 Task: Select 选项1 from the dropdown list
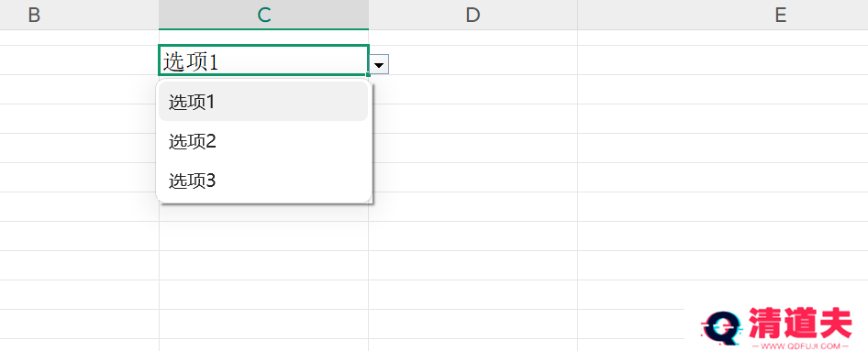tap(263, 103)
